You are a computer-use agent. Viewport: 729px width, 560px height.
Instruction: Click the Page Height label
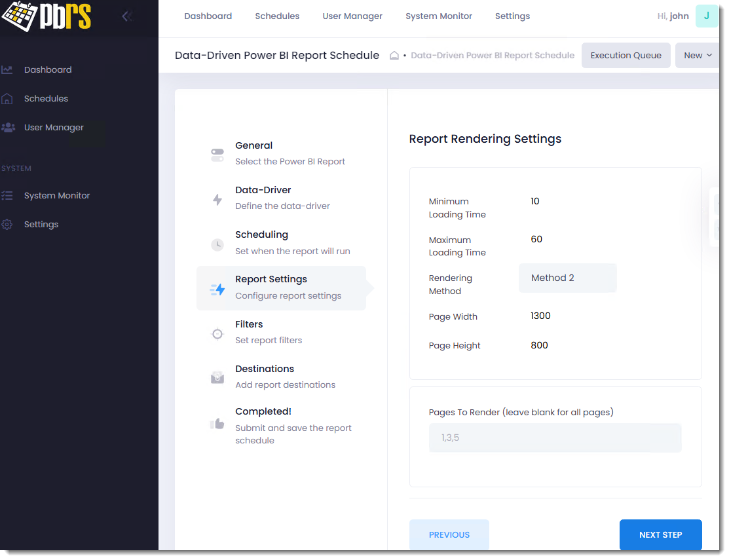454,345
